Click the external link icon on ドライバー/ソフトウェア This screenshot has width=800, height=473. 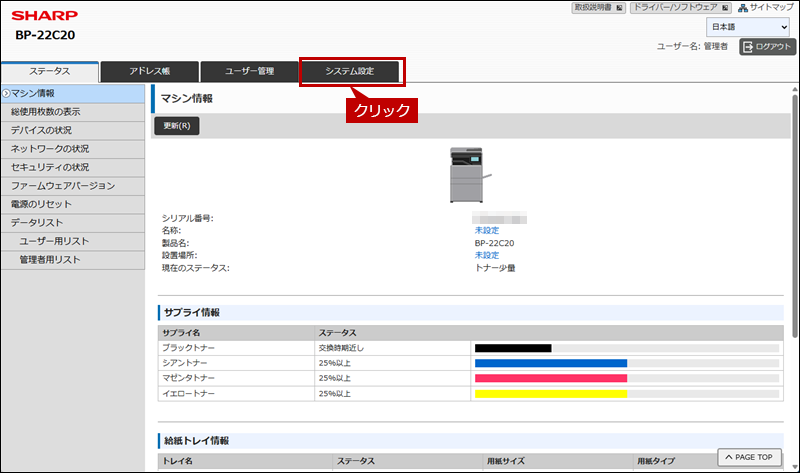724,8
